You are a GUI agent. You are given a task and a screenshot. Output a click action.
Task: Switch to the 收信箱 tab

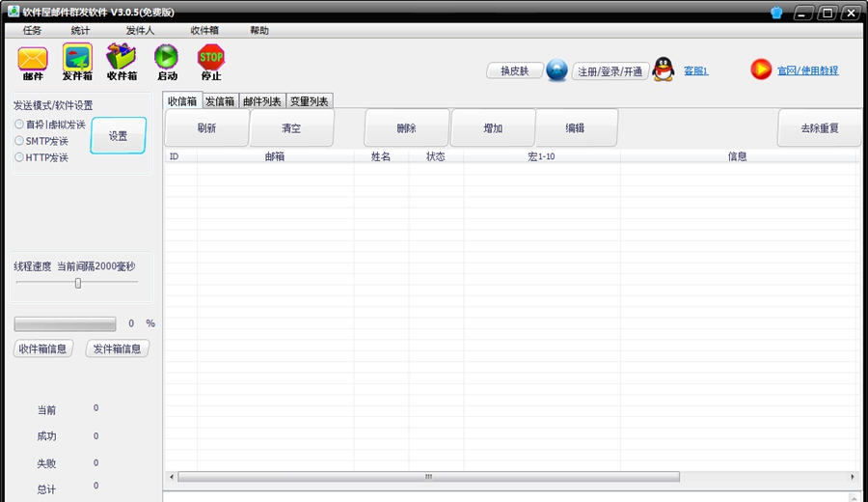(182, 100)
